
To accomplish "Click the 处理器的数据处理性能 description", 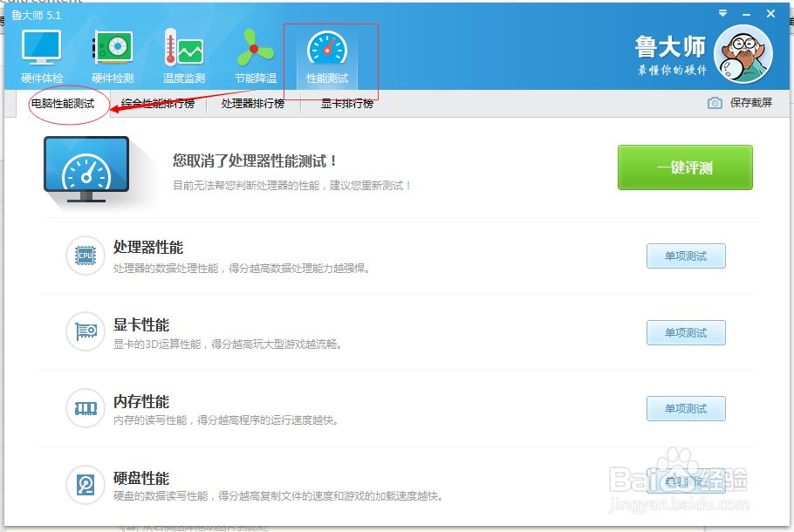I will tap(242, 269).
